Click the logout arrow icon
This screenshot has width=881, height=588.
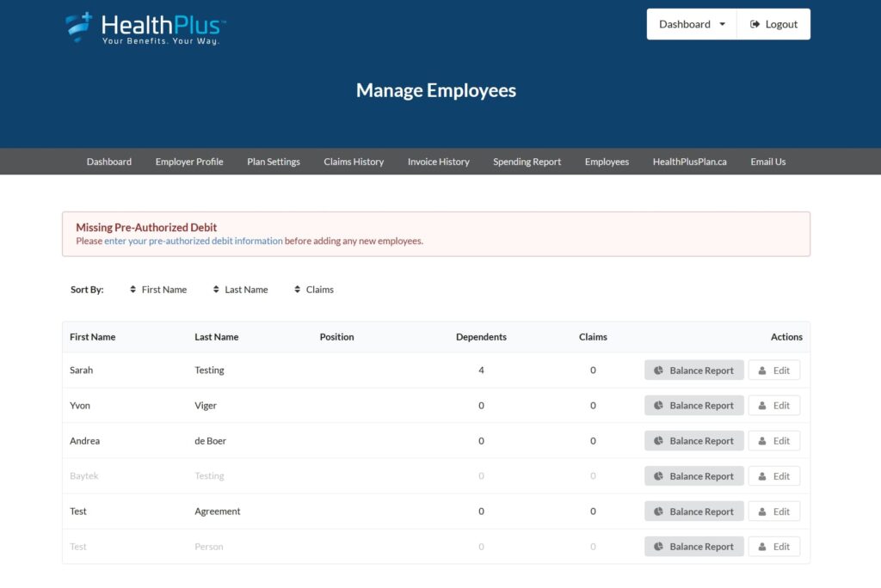click(755, 24)
